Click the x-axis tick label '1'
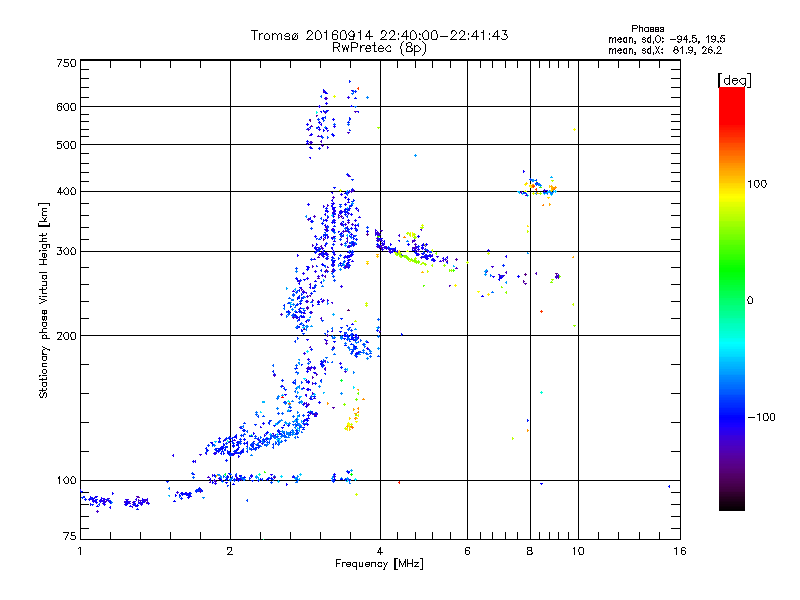This screenshot has width=800, height=600. point(80,551)
